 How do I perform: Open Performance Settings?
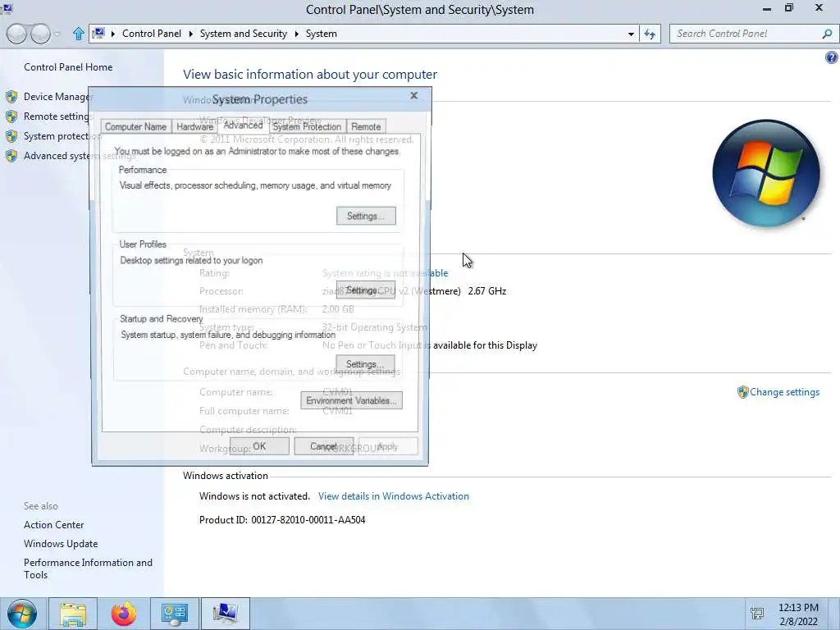click(366, 216)
